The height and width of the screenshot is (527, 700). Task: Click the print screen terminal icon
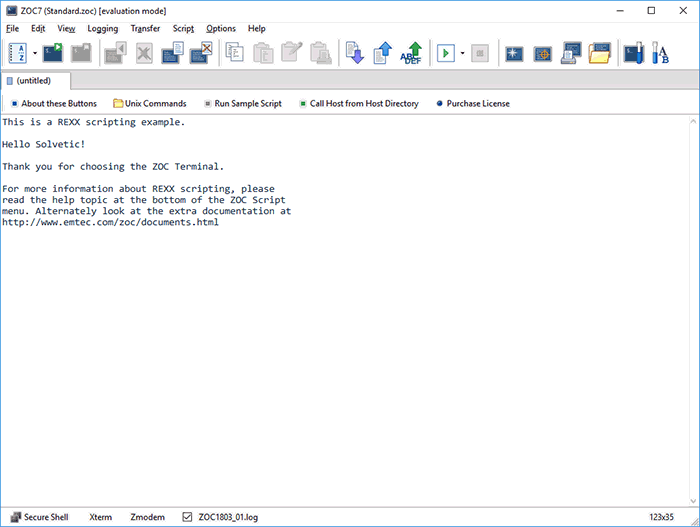point(571,53)
